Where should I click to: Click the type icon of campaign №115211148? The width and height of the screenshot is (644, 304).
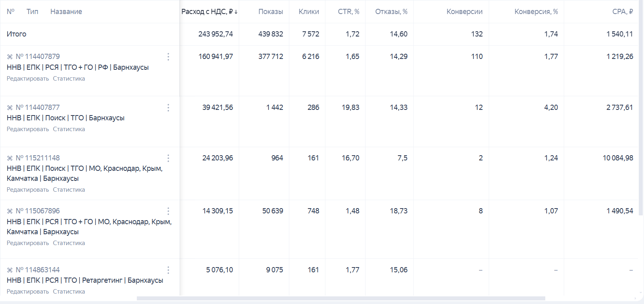tap(10, 158)
